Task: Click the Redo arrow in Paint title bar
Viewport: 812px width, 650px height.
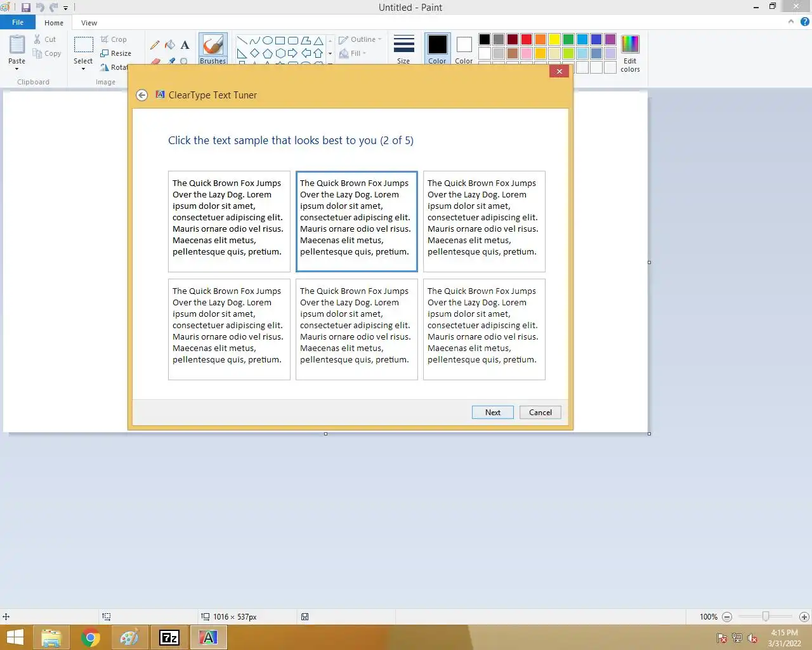Action: tap(53, 8)
